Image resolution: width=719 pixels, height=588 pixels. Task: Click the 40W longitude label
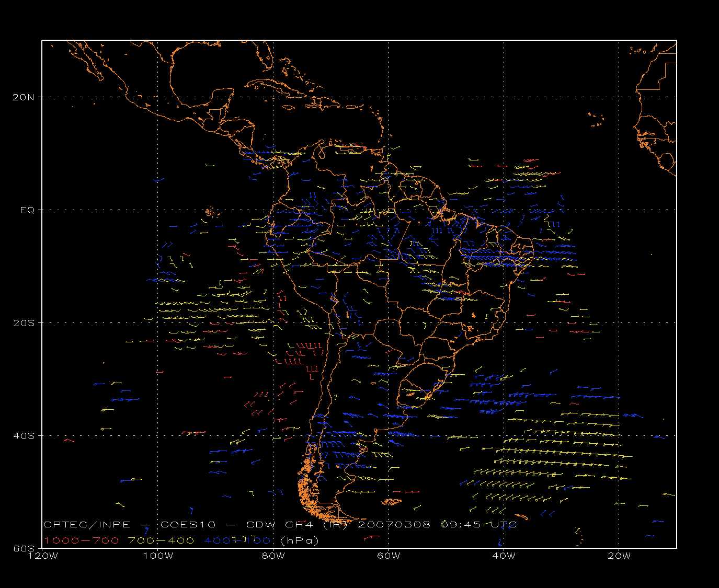click(x=504, y=556)
